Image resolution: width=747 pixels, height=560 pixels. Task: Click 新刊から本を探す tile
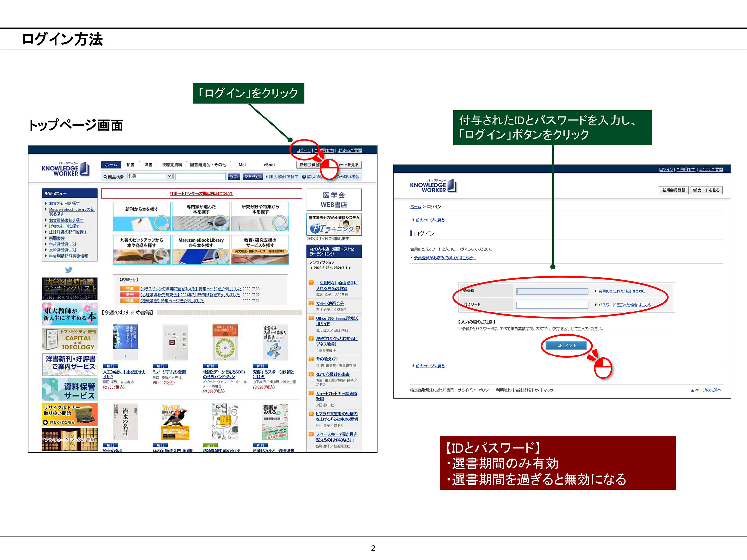click(x=142, y=216)
